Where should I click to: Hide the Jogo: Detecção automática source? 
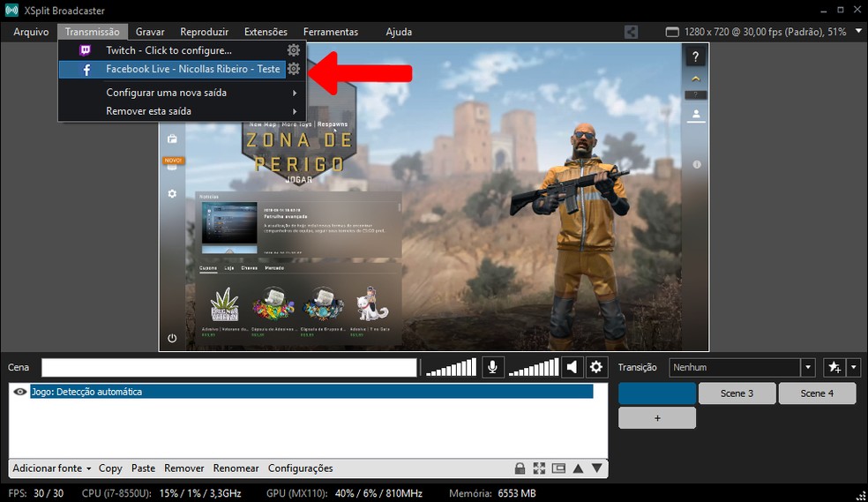click(x=20, y=392)
